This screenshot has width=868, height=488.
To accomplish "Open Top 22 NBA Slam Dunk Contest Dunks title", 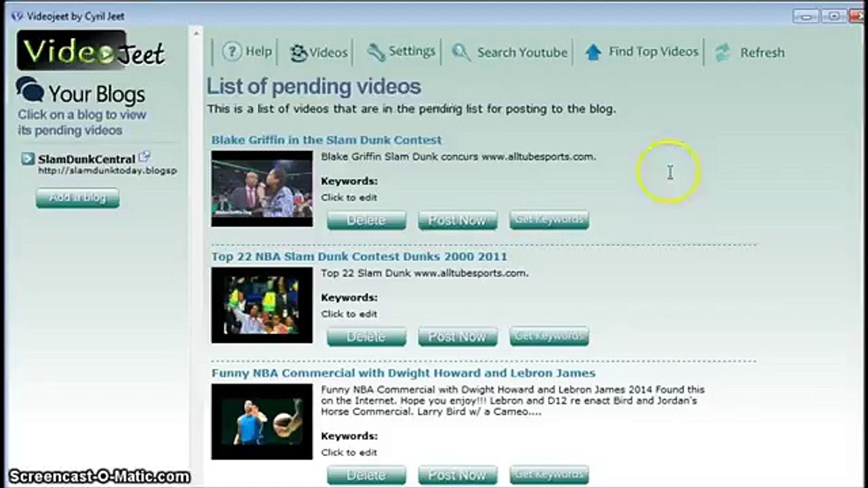I will pos(359,257).
